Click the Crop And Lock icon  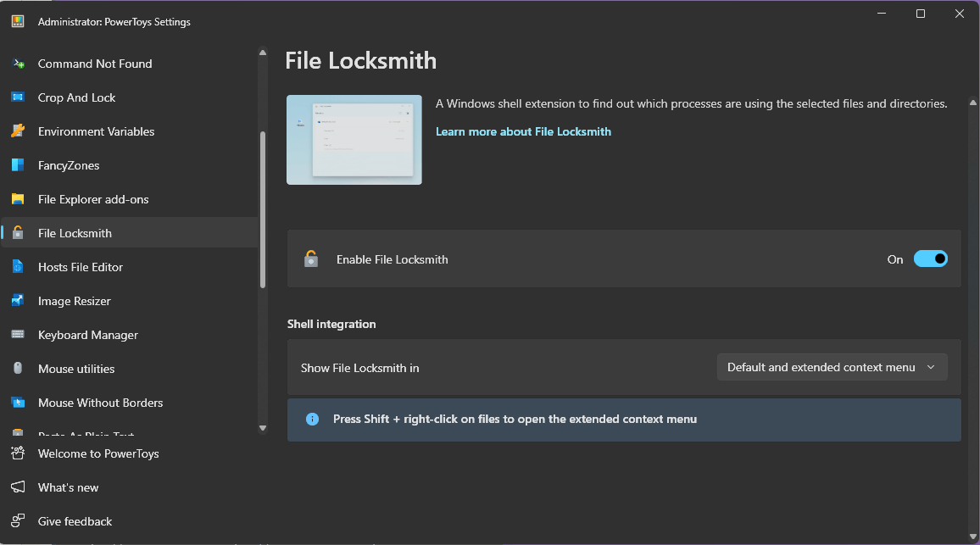(x=18, y=97)
